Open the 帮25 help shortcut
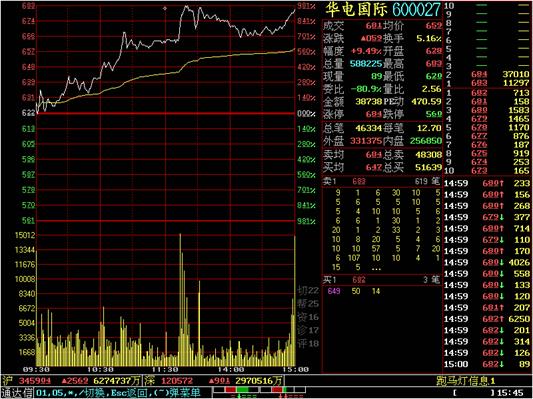Image resolution: width=533 pixels, height=399 pixels. (308, 303)
